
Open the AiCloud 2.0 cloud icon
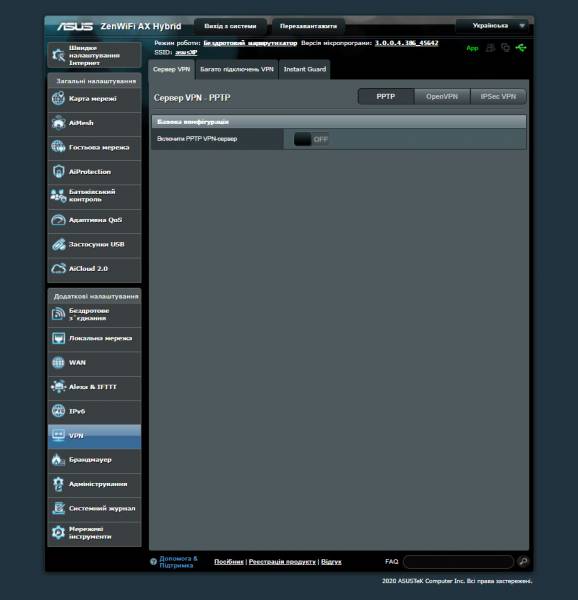click(x=58, y=269)
